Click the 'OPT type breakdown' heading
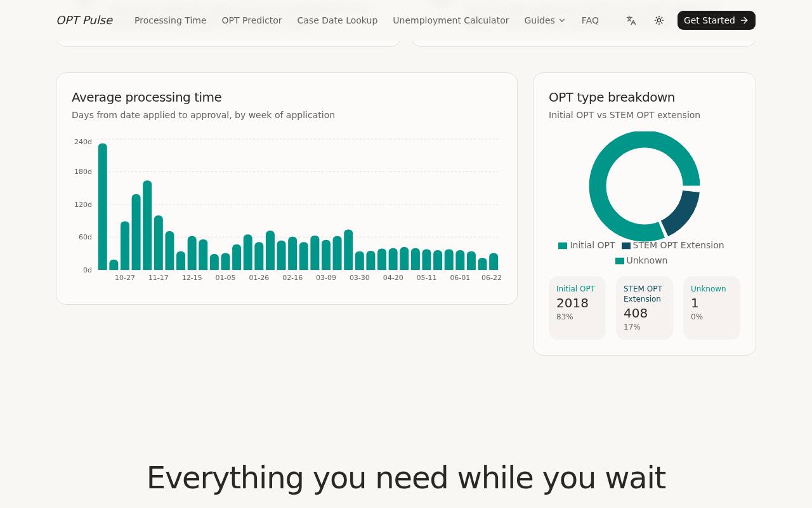The image size is (812, 508). pos(612,97)
